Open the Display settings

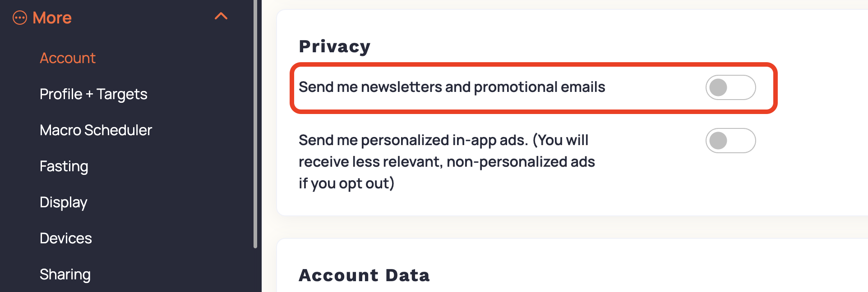coord(63,202)
